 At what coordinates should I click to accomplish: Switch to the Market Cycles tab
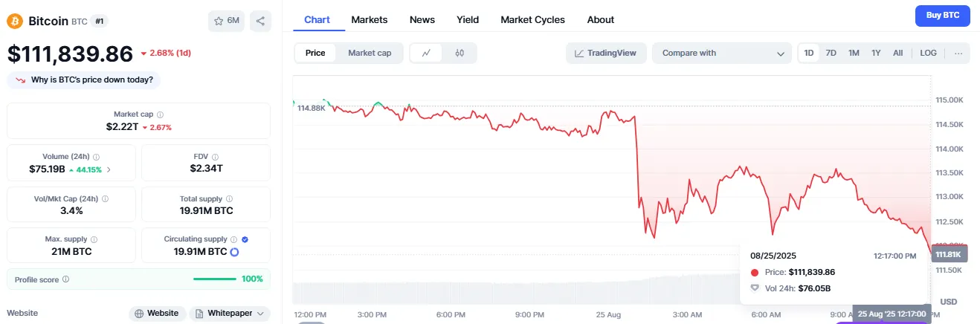click(x=532, y=19)
